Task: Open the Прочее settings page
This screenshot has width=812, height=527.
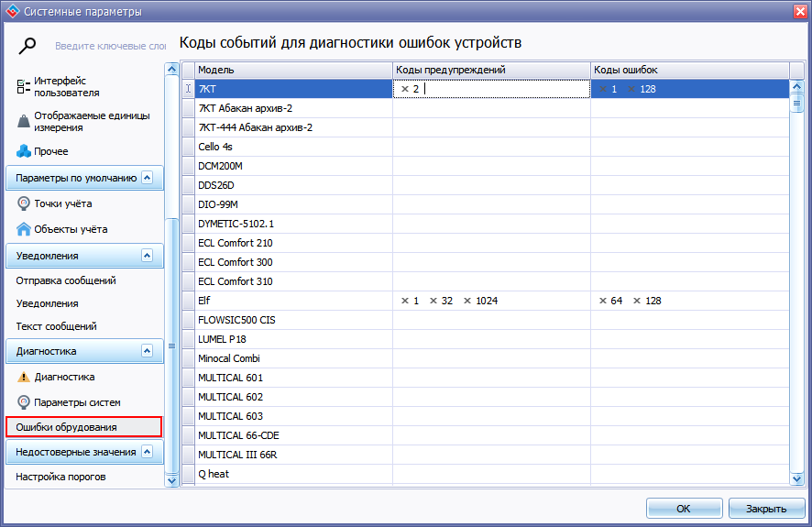Action: (x=50, y=151)
